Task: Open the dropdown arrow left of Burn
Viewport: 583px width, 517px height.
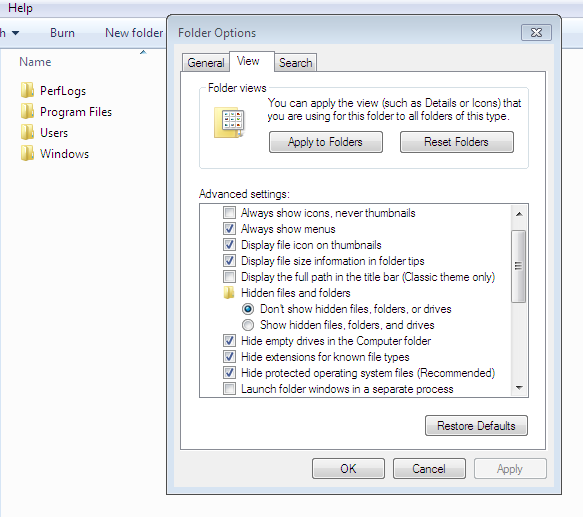Action: pos(15,33)
